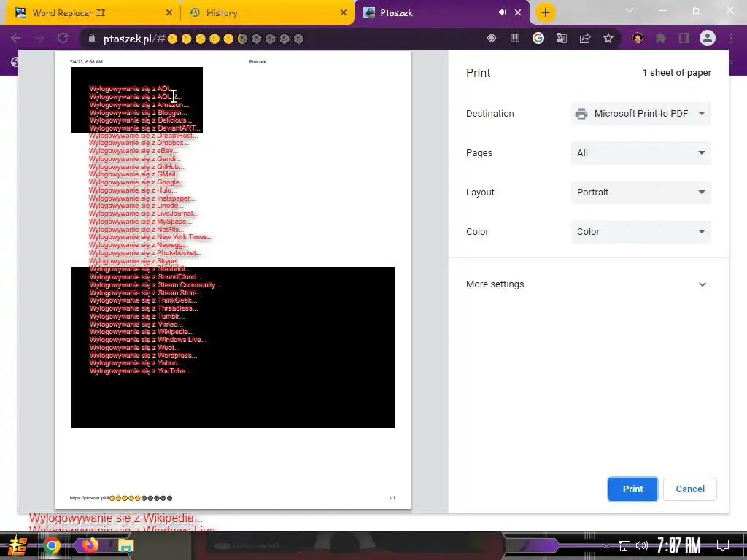This screenshot has width=747, height=560.
Task: Switch to the History tab
Action: pos(267,13)
